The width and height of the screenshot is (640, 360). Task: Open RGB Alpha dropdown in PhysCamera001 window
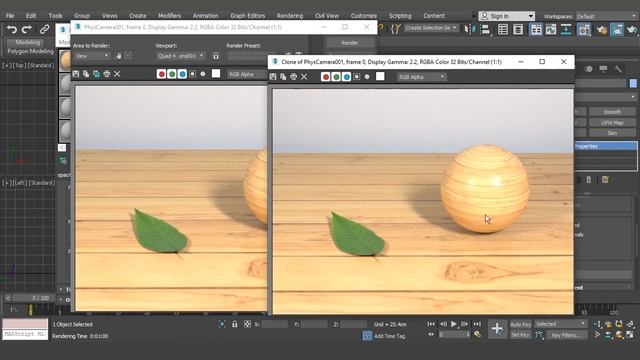pos(247,74)
